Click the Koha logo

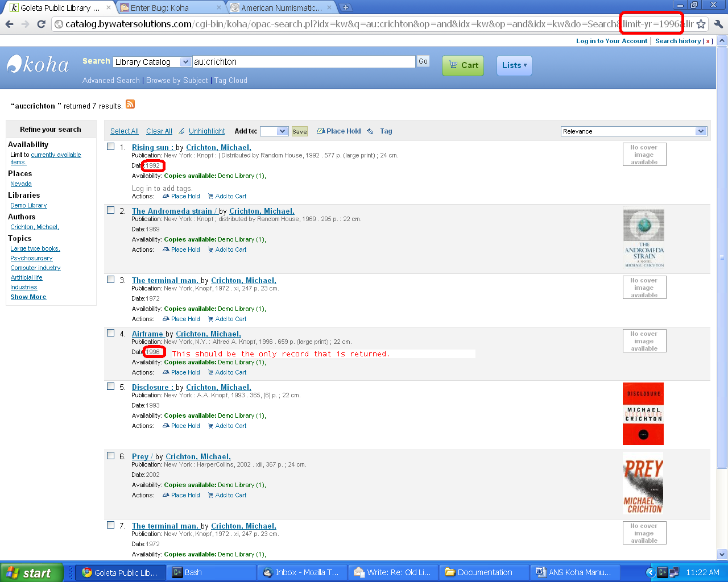point(38,65)
